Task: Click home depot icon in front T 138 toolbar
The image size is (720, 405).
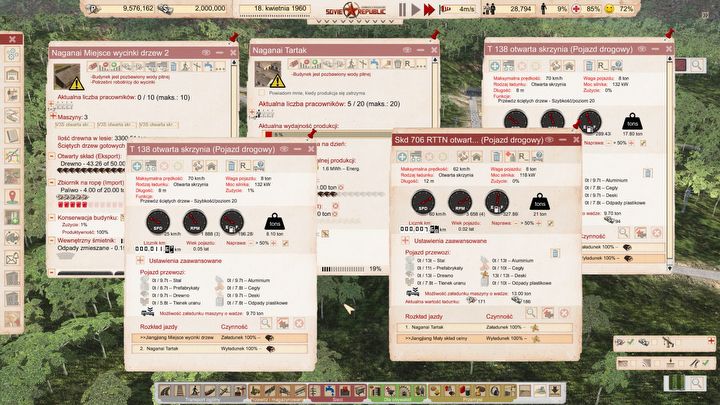Action: (x=211, y=166)
